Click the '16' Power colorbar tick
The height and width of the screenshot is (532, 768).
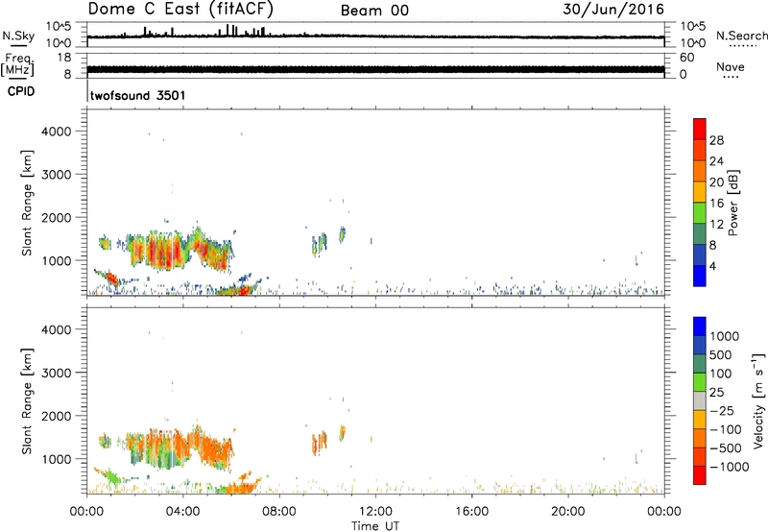click(x=716, y=204)
